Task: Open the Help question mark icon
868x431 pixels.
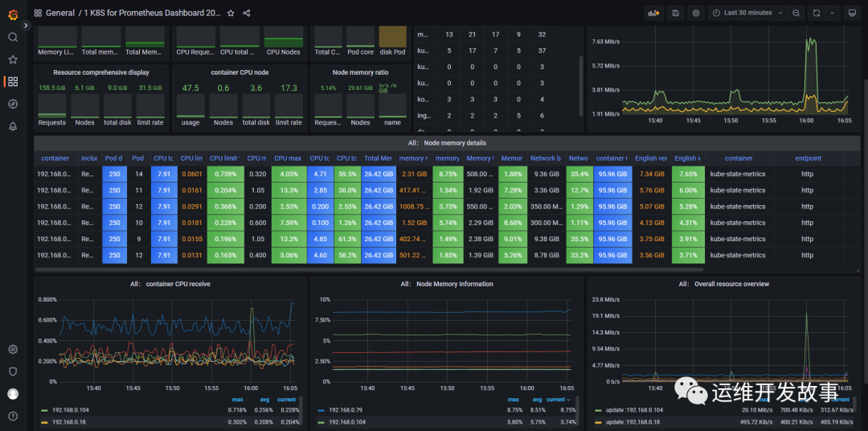Action: coord(13,416)
